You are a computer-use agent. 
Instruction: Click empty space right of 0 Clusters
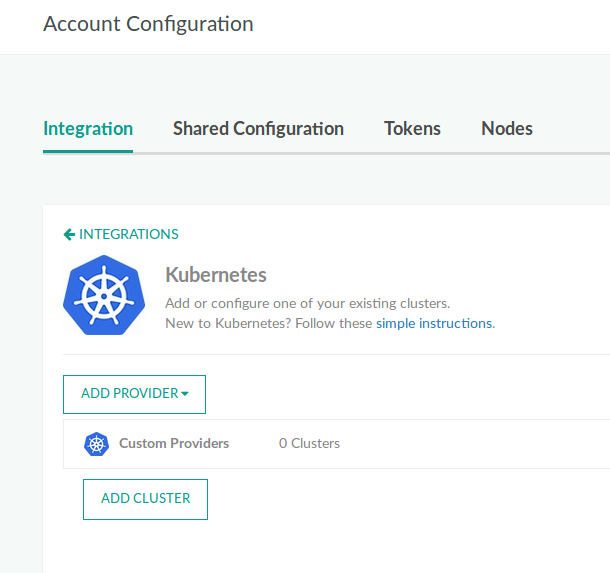(x=480, y=443)
